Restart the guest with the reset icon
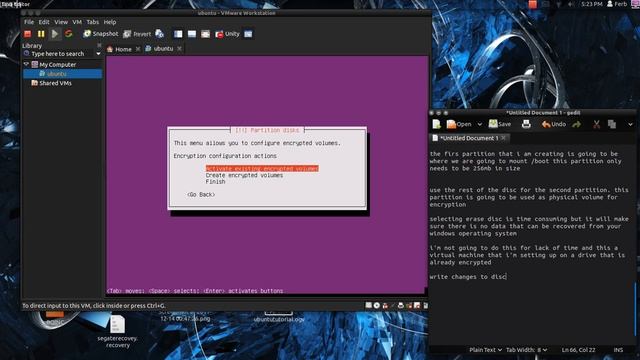 click(x=69, y=34)
